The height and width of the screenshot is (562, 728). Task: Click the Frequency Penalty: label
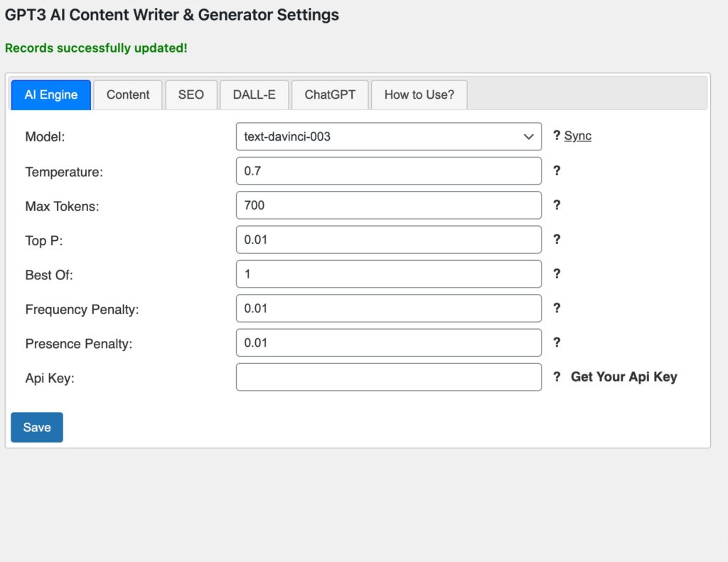(x=82, y=310)
